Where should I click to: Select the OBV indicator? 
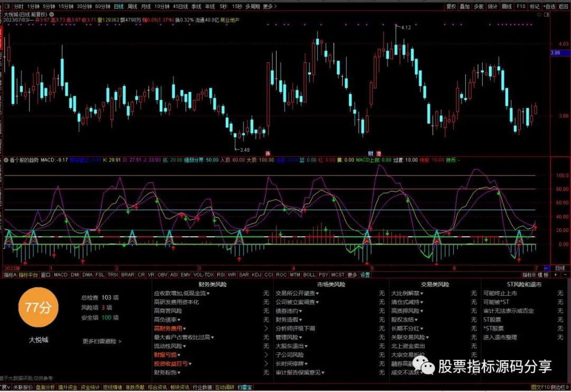coord(162,275)
